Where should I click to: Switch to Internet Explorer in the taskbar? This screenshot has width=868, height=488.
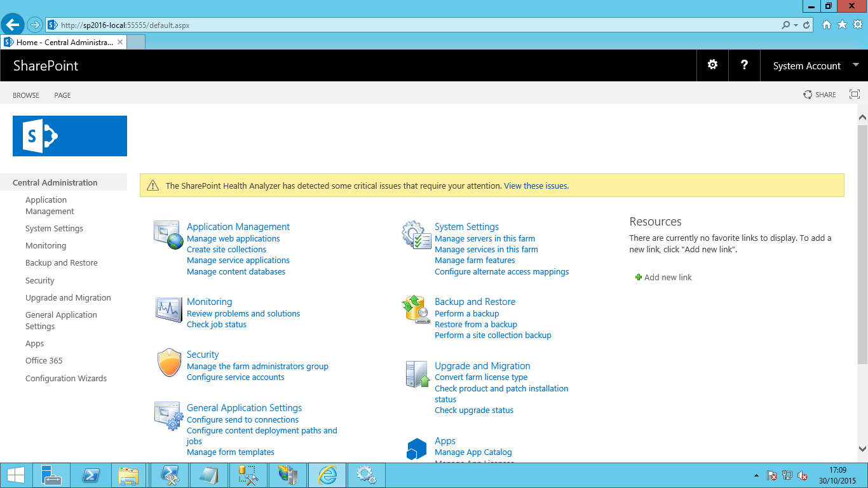click(x=327, y=475)
